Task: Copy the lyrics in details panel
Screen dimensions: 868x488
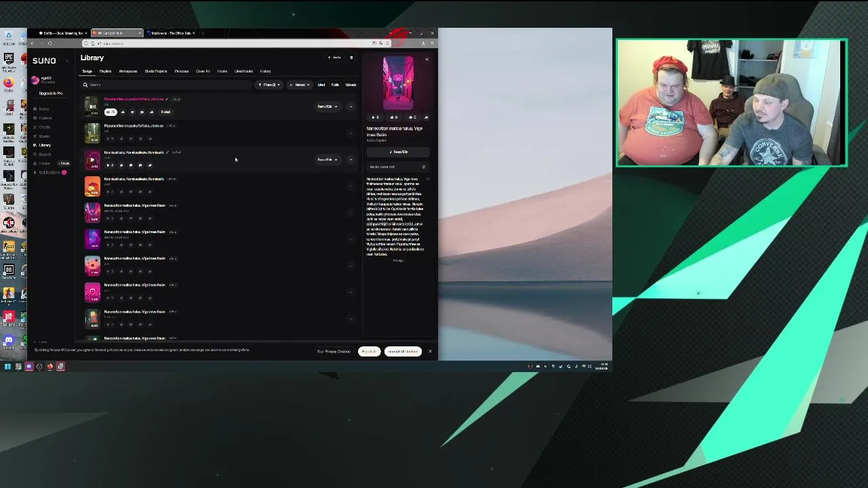Action: [x=427, y=179]
